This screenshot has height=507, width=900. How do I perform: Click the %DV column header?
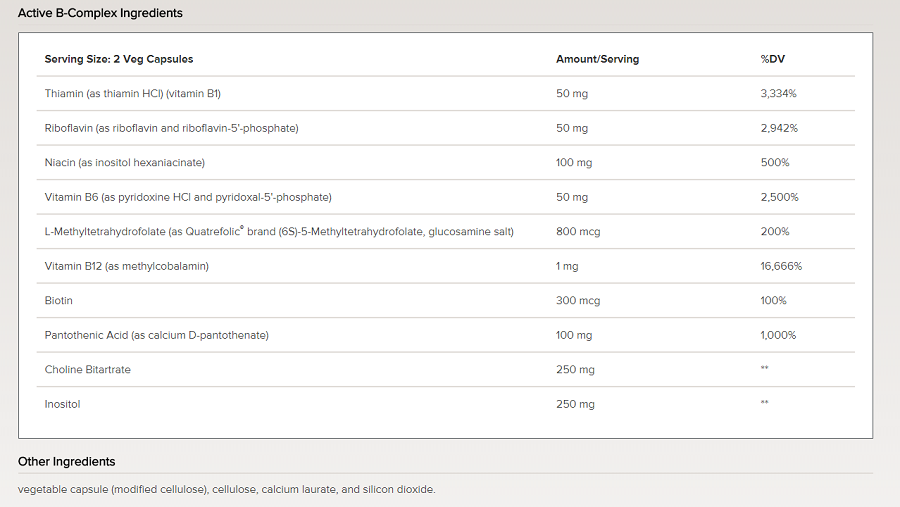point(773,59)
